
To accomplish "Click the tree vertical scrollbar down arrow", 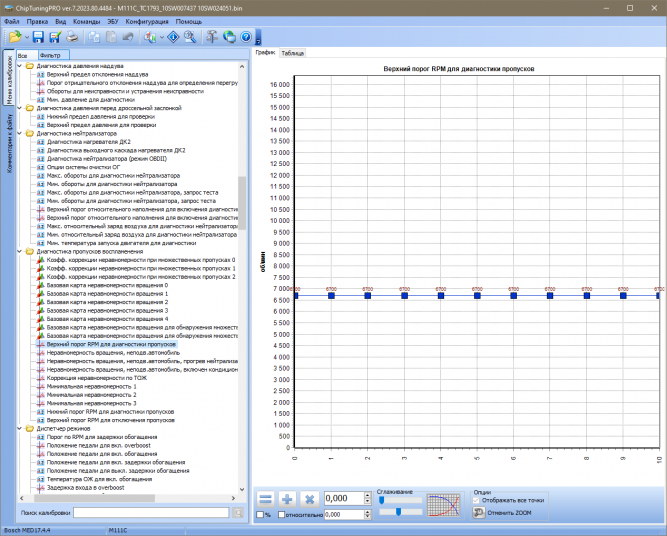I will point(242,490).
